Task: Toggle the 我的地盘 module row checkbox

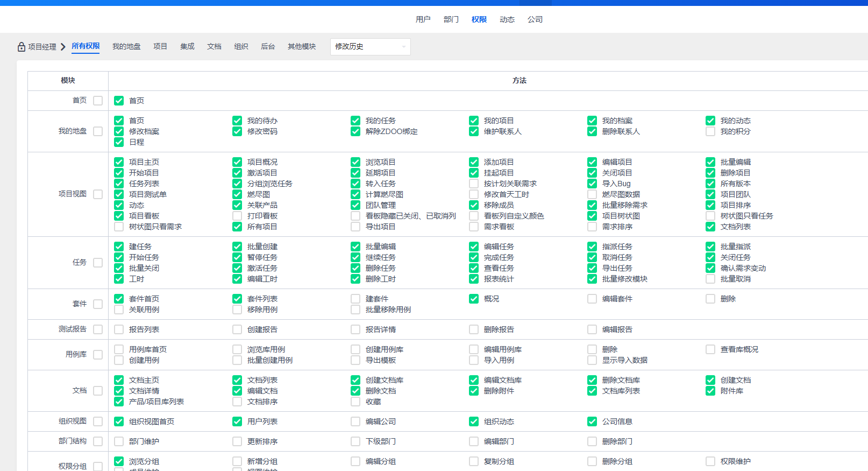Action: tap(98, 131)
